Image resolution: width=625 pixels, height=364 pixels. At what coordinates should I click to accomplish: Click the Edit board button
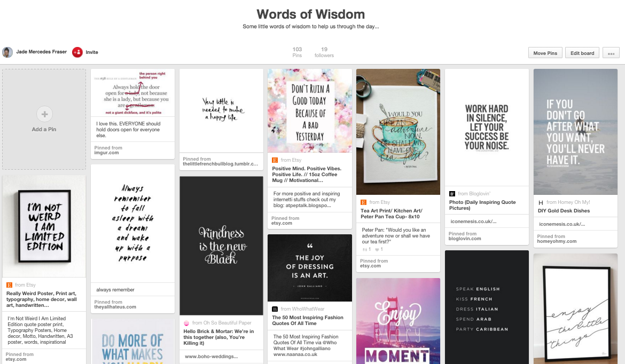pyautogui.click(x=582, y=53)
